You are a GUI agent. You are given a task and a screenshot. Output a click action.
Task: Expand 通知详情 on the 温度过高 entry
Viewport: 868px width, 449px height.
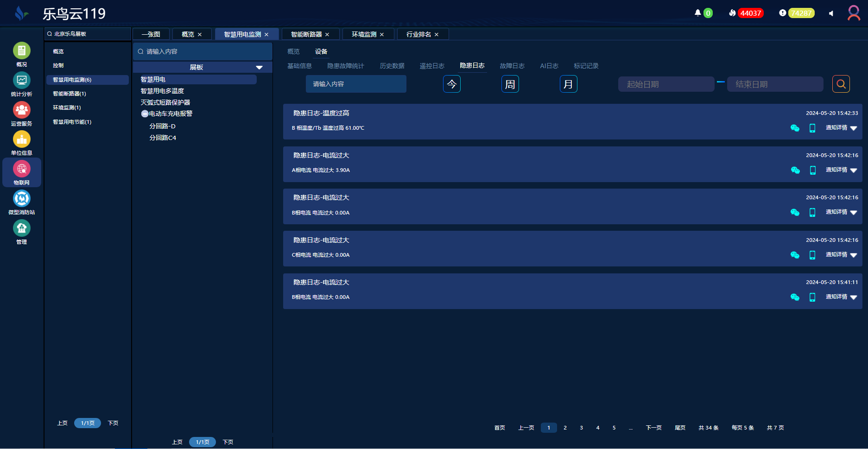(841, 128)
